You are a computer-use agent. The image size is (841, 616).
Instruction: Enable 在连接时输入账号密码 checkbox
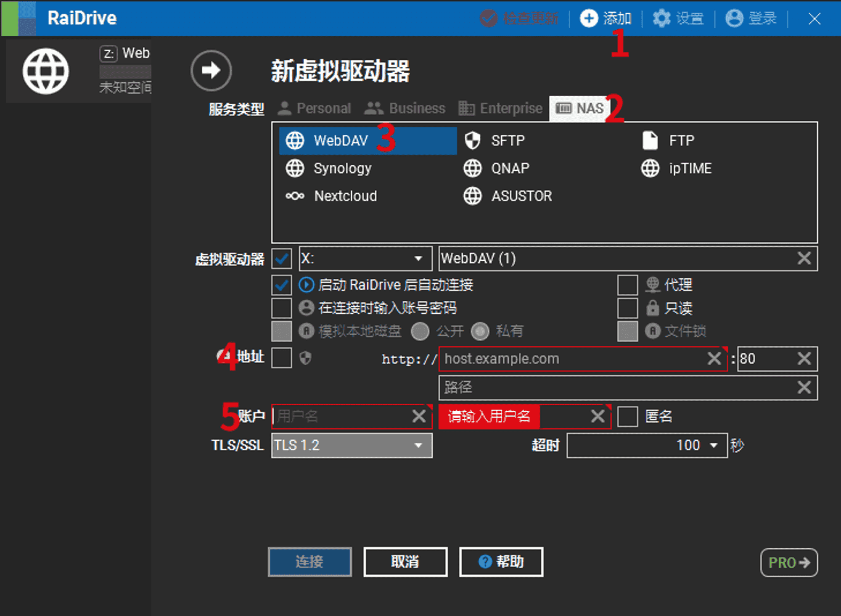click(x=281, y=308)
